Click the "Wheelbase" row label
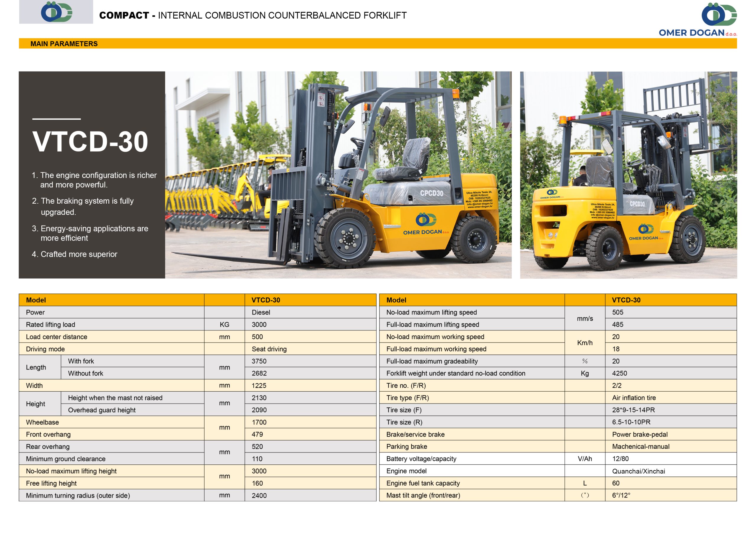 point(43,422)
